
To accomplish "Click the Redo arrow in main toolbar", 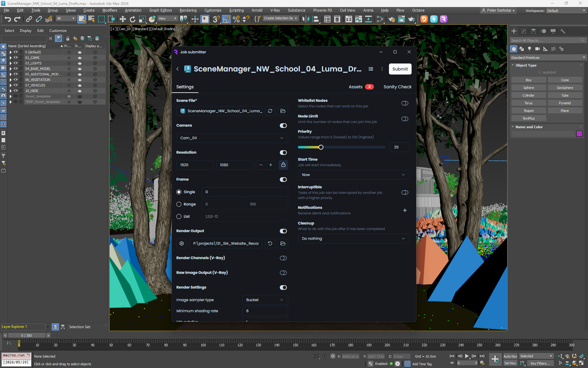I will pyautogui.click(x=17, y=19).
